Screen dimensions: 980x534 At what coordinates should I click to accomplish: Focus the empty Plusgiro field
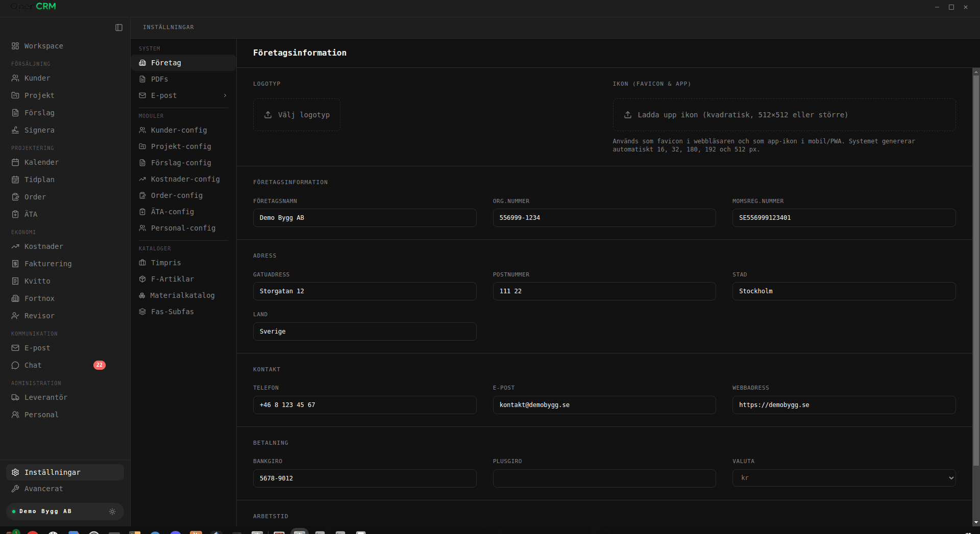click(604, 478)
